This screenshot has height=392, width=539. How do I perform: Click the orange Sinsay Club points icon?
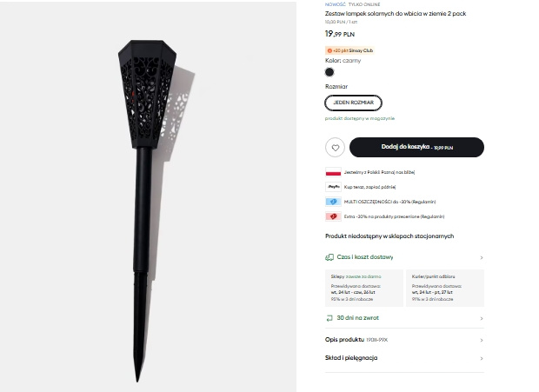pyautogui.click(x=329, y=50)
